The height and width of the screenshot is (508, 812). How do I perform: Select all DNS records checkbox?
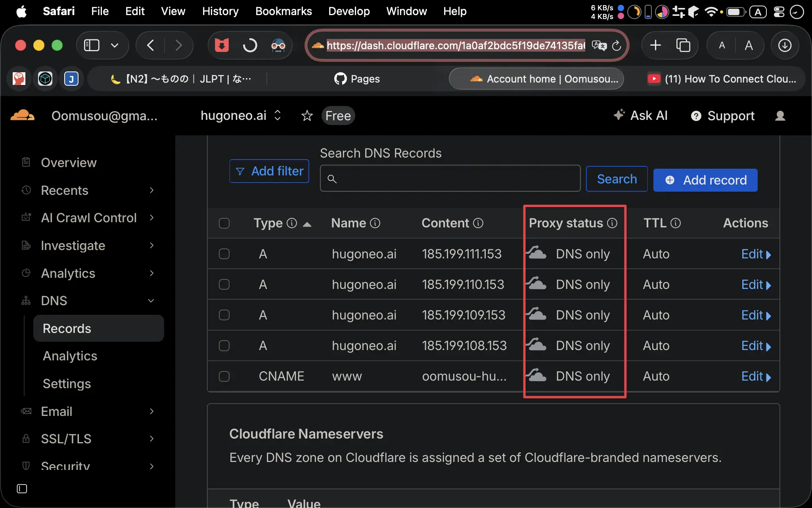point(224,223)
